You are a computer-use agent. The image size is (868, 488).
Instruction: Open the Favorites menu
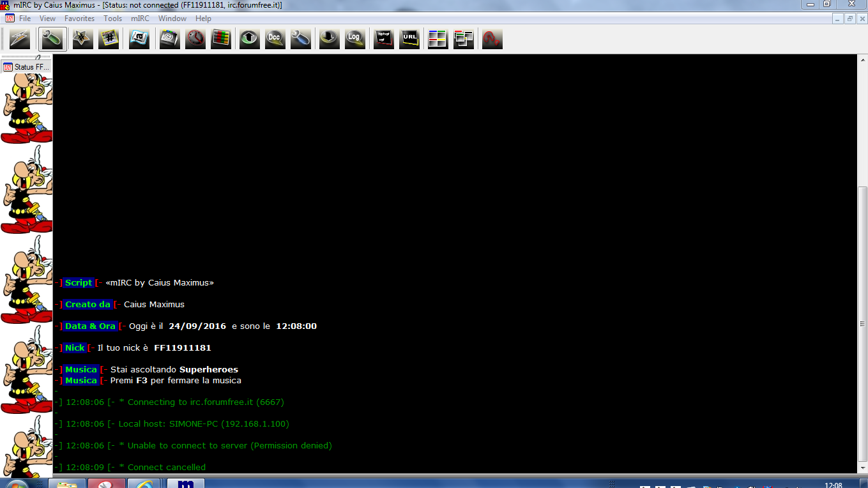80,19
